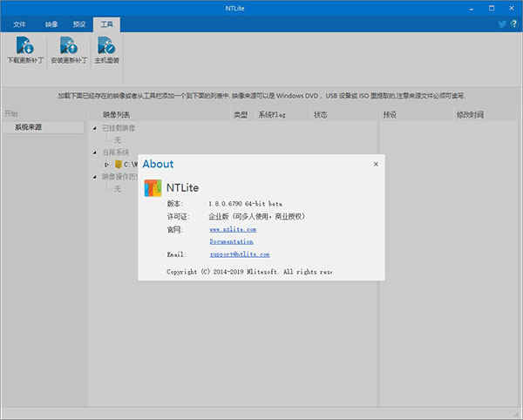Click the 类型 column header
523x420 pixels.
coord(241,115)
